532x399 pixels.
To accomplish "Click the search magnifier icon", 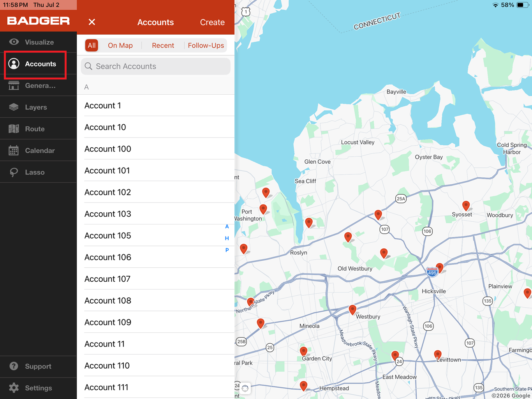I will tap(88, 66).
